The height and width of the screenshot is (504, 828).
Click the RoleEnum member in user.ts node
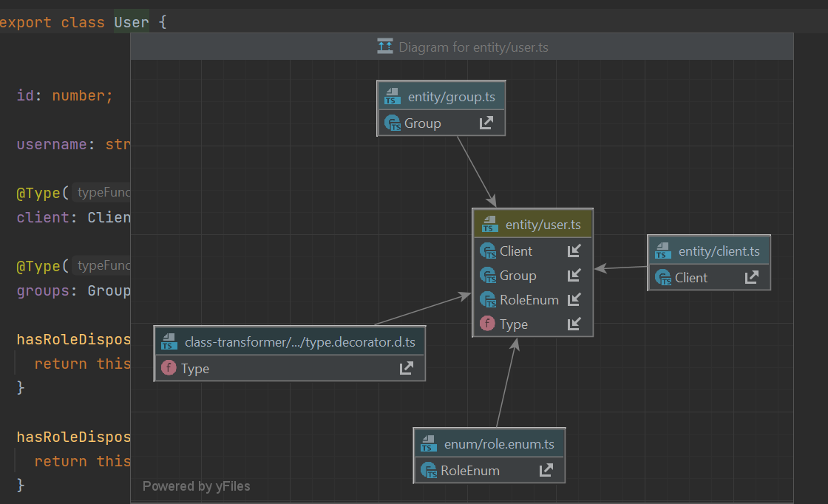pyautogui.click(x=529, y=300)
